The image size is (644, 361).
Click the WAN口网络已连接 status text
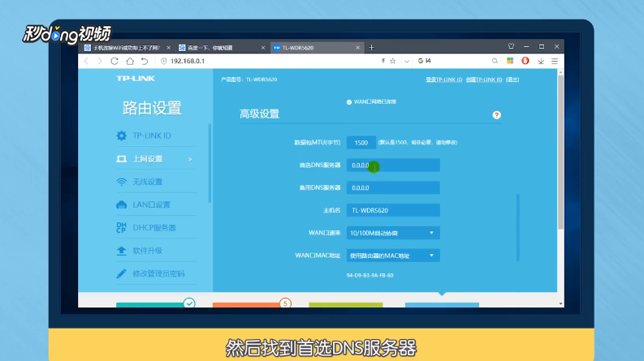375,101
